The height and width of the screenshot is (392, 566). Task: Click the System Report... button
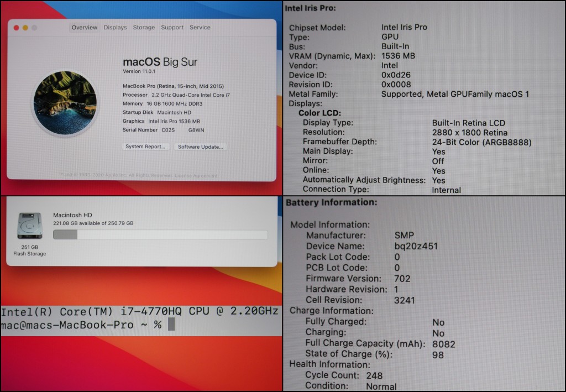(145, 147)
